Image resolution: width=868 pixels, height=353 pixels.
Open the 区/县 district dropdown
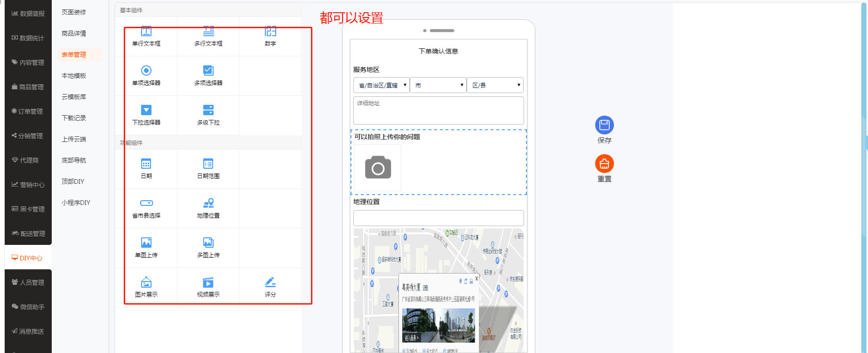click(x=495, y=85)
